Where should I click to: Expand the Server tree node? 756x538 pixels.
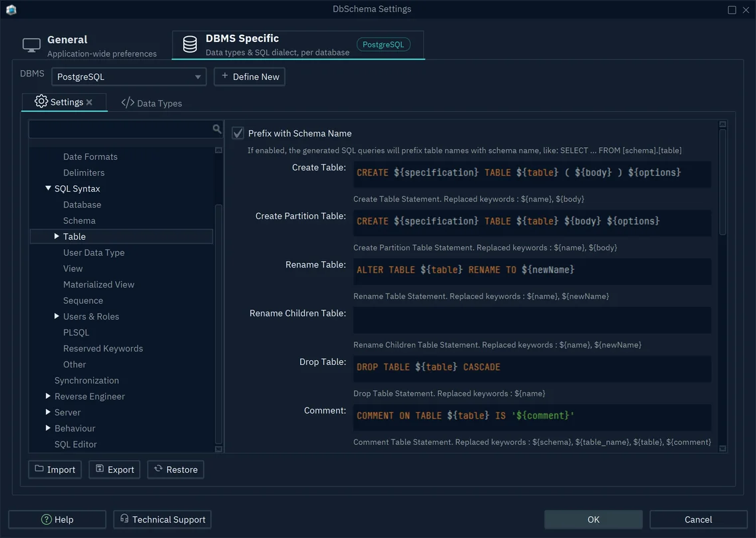click(x=48, y=411)
